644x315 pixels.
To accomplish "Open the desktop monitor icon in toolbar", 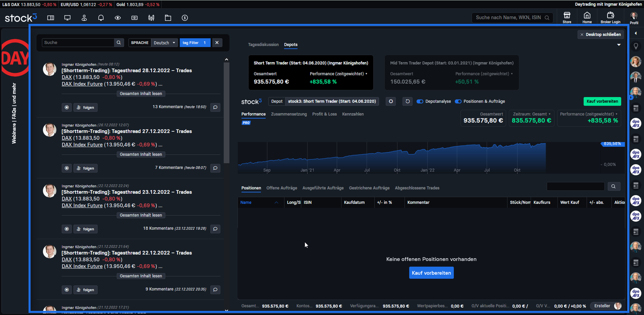I will click(x=67, y=18).
